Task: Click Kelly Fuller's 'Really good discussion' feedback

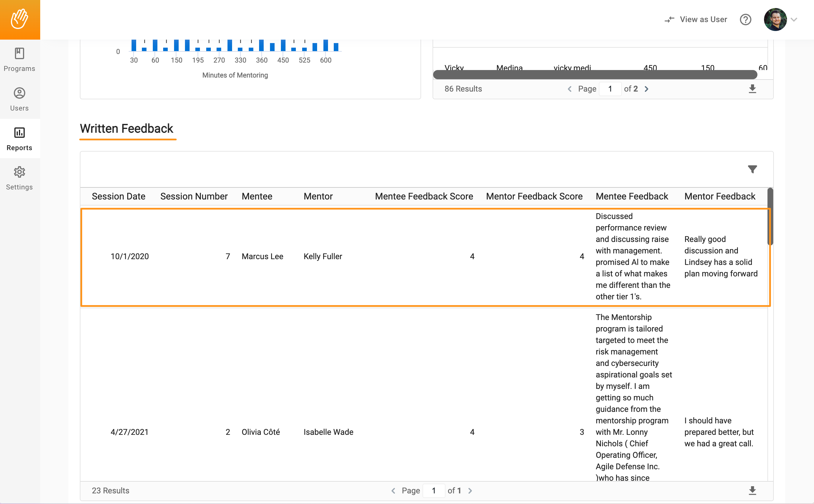Action: [x=721, y=256]
